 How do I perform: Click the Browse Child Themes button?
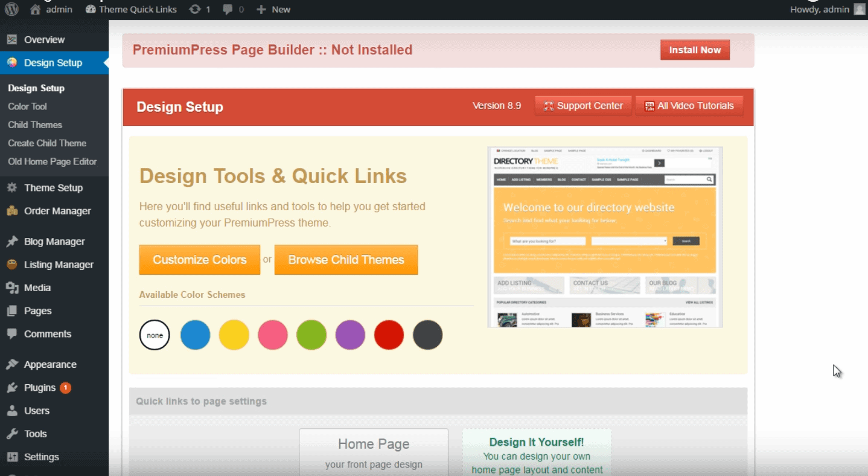(346, 260)
